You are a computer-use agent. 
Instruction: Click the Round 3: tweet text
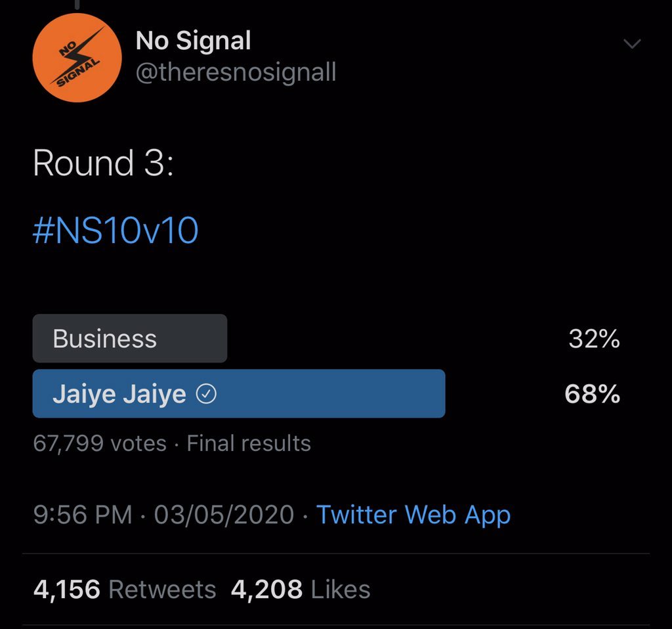pos(103,163)
